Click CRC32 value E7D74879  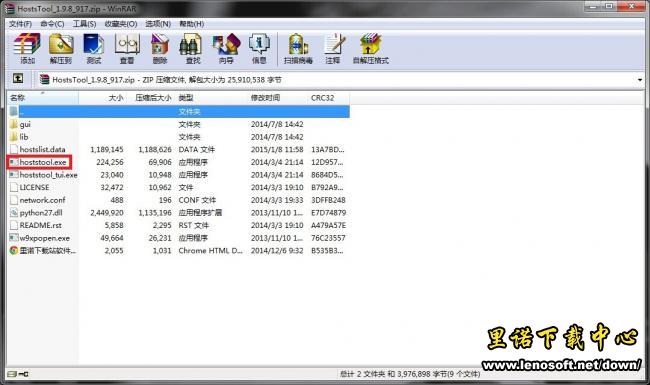pyautogui.click(x=328, y=213)
